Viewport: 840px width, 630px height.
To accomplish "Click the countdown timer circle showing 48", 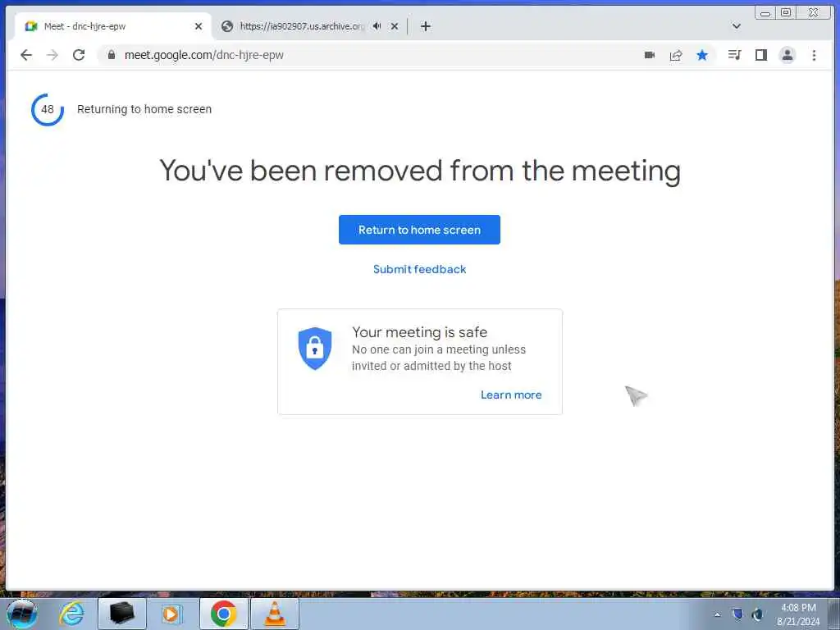I will click(x=48, y=109).
